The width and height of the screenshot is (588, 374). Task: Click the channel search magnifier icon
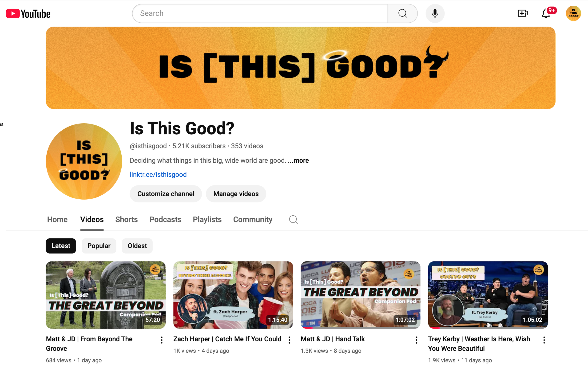click(x=293, y=219)
